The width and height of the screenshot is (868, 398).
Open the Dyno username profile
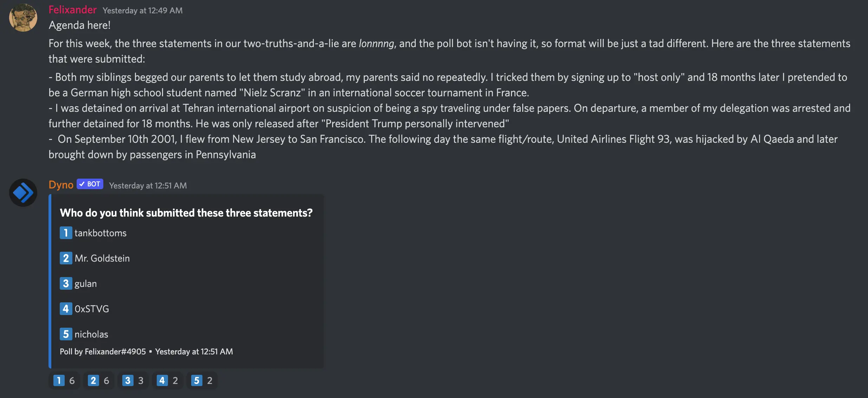(x=61, y=185)
